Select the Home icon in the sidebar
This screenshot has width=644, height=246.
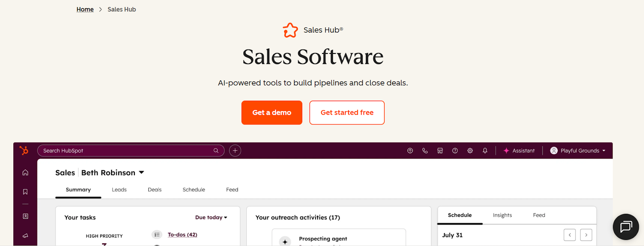pos(25,172)
